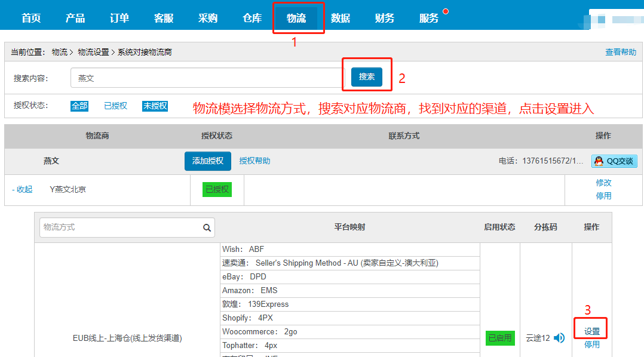Click the Wish: ABF mapping row
Viewport: 644px width, 357px height.
(x=350, y=249)
